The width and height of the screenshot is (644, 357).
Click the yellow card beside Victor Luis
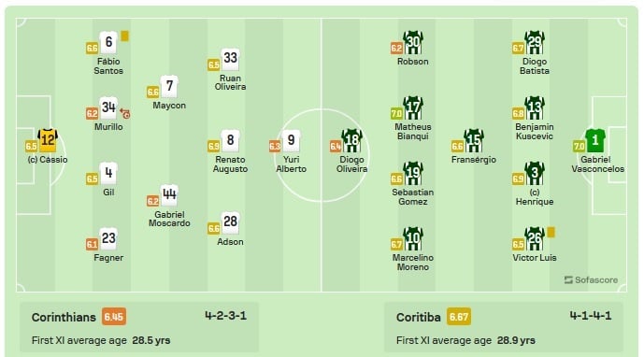pos(551,233)
